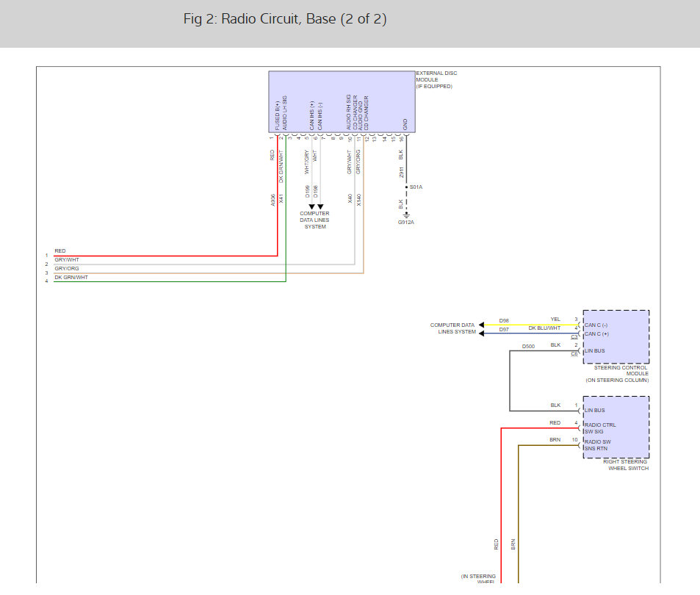Click the LIN BUS pin on Steering Control Module
Image resolution: width=700 pixels, height=595 pixels.
click(595, 351)
